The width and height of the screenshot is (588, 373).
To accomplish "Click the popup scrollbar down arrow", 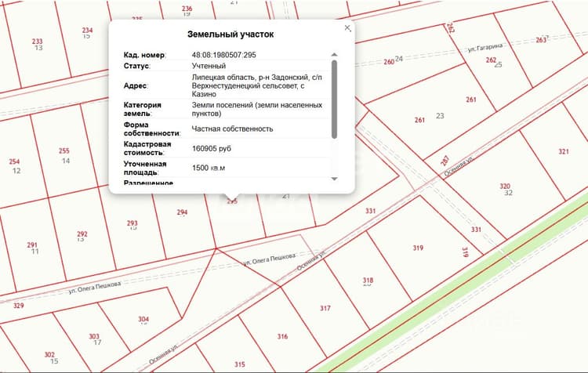I will pos(334,179).
